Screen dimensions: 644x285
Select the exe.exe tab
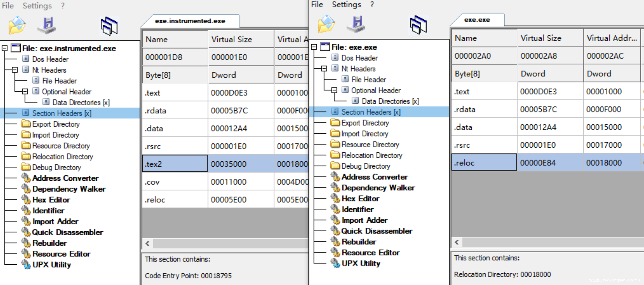coord(477,20)
